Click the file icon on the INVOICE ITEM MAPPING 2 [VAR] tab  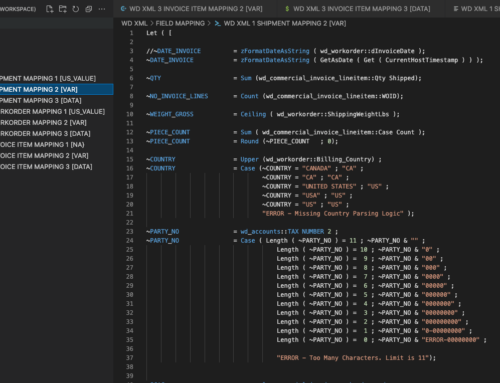point(123,9)
